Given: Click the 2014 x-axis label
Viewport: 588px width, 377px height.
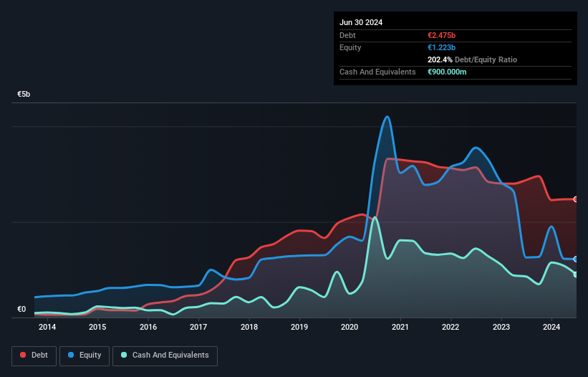Looking at the screenshot, I should pos(47,327).
